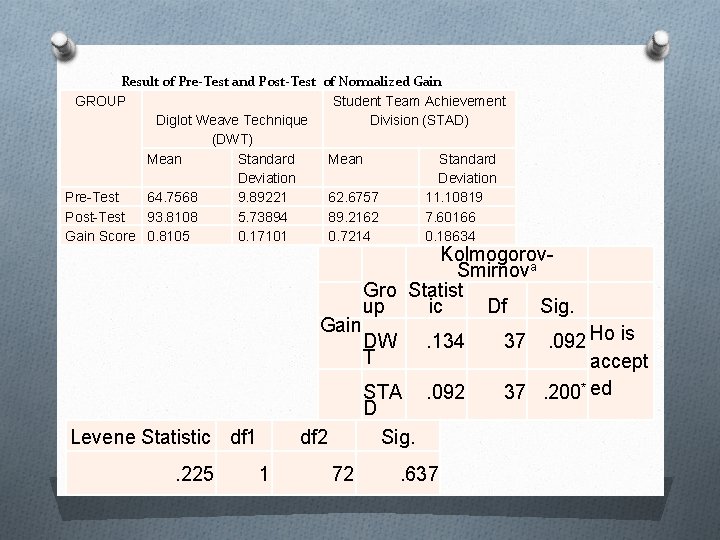Click the value 5.73894
The image size is (720, 540).
point(262,217)
